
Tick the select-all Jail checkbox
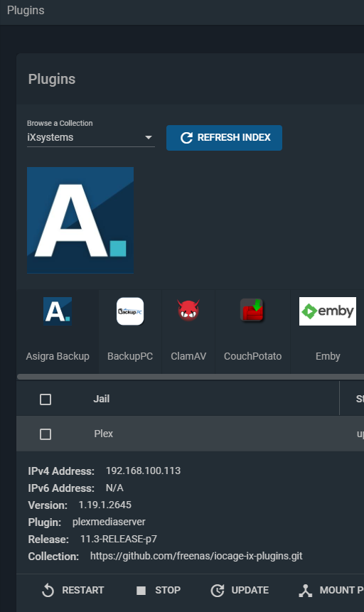(x=45, y=399)
